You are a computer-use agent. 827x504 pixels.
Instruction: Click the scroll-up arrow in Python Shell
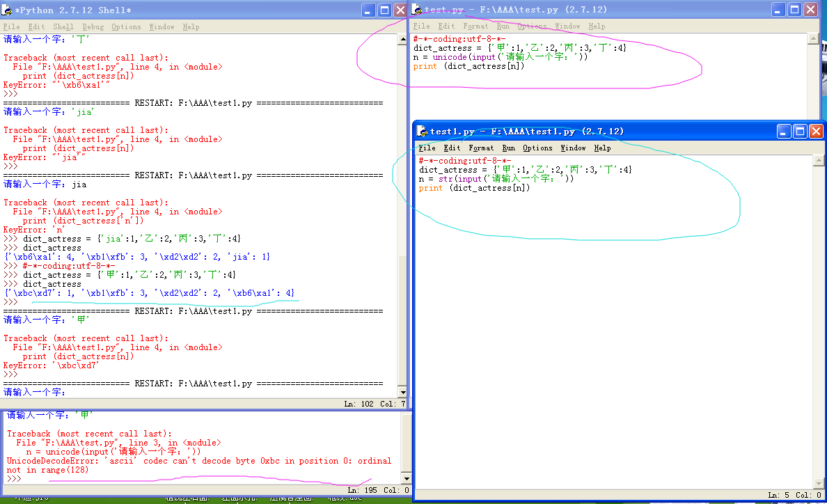coord(403,38)
